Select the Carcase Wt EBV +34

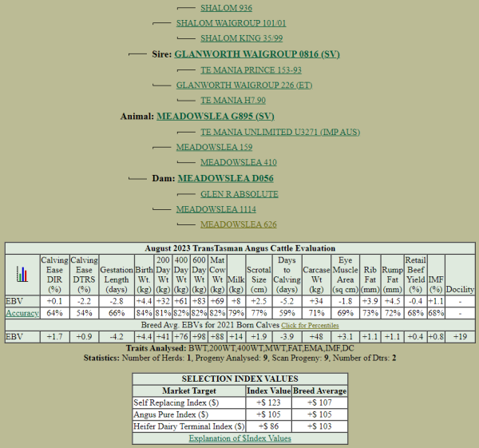[316, 301]
